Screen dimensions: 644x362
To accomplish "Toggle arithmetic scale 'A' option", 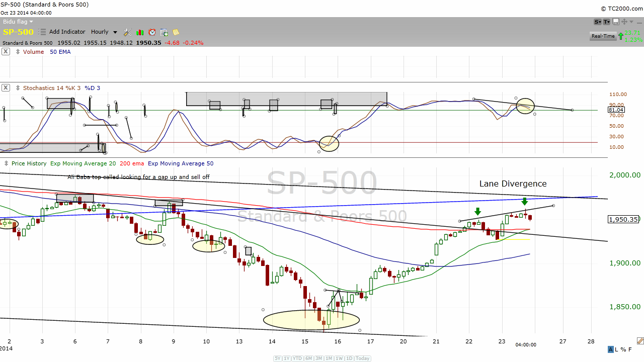I will click(611, 349).
